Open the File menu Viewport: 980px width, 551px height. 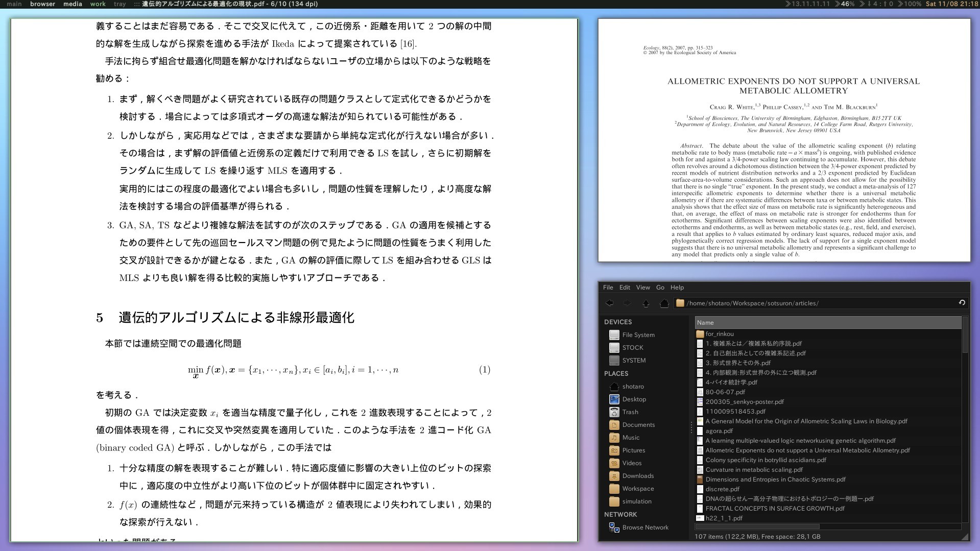point(608,288)
